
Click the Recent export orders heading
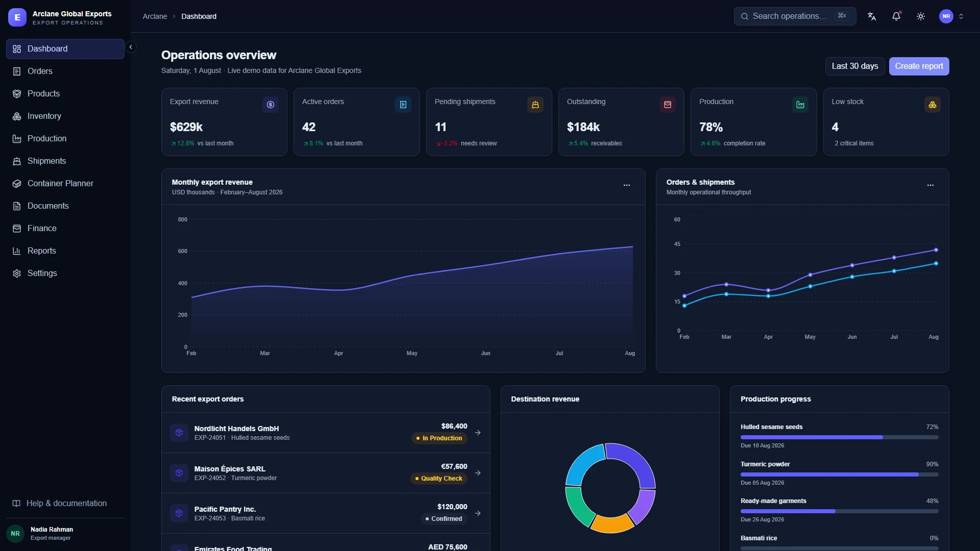208,399
